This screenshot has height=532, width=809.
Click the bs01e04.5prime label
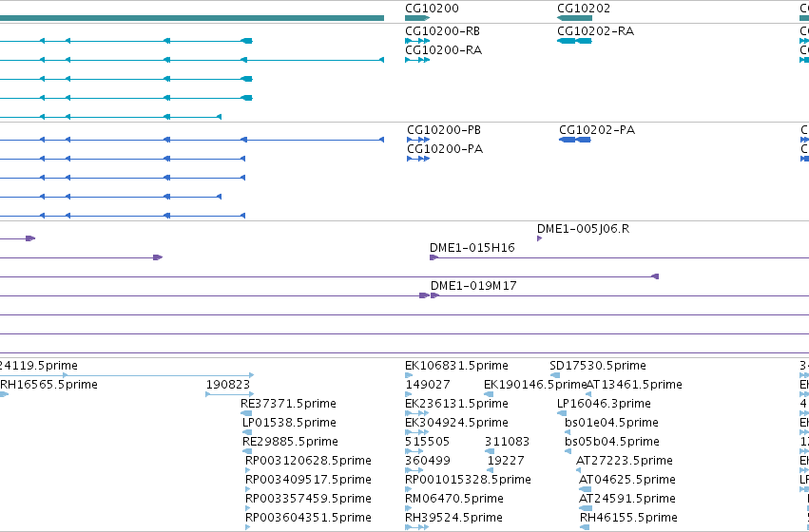click(612, 422)
